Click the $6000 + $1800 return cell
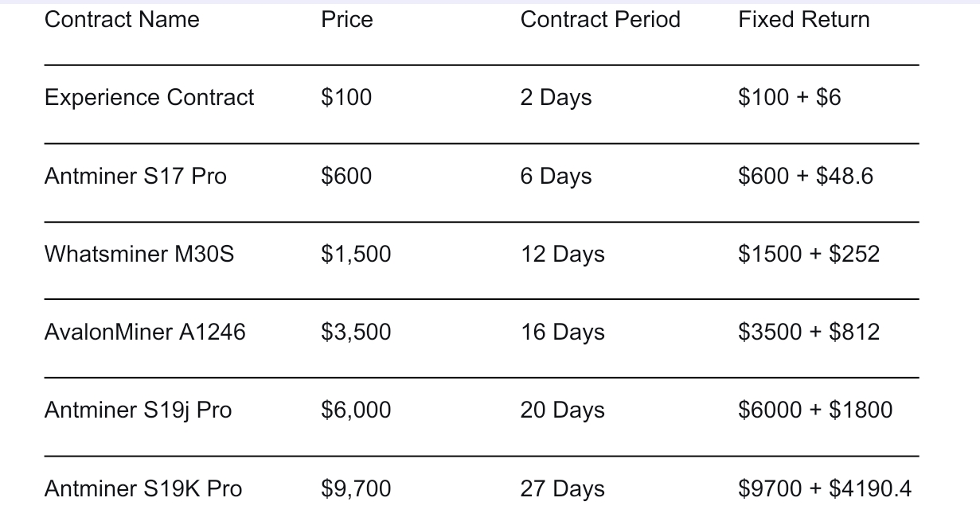The width and height of the screenshot is (980, 525). point(815,410)
